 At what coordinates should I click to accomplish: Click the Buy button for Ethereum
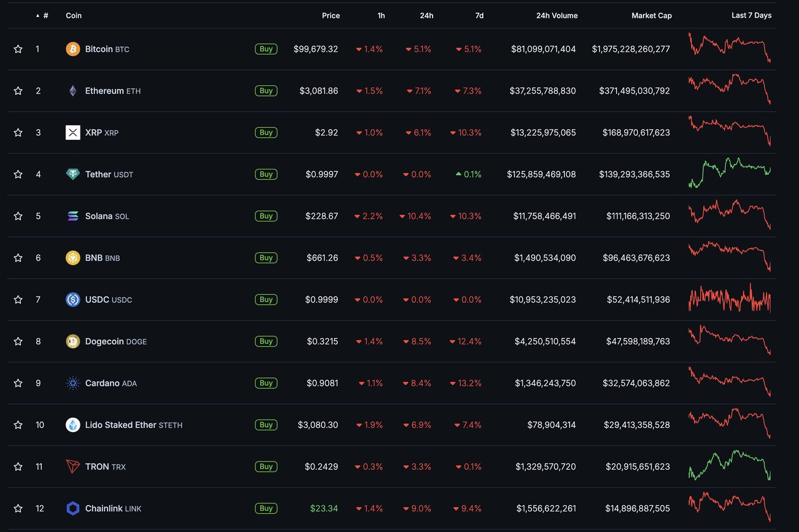point(266,90)
